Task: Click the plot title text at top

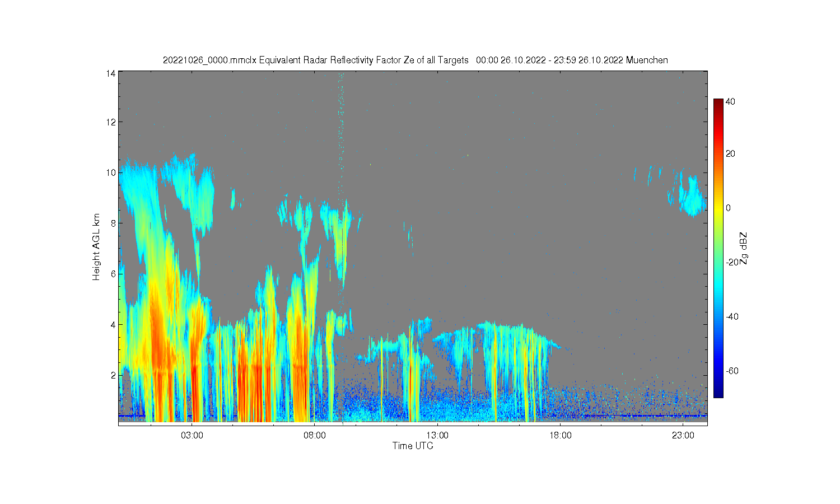Action: tap(415, 60)
